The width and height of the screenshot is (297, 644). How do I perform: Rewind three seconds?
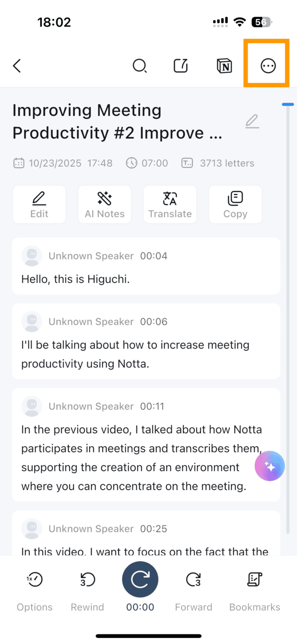pyautogui.click(x=88, y=592)
